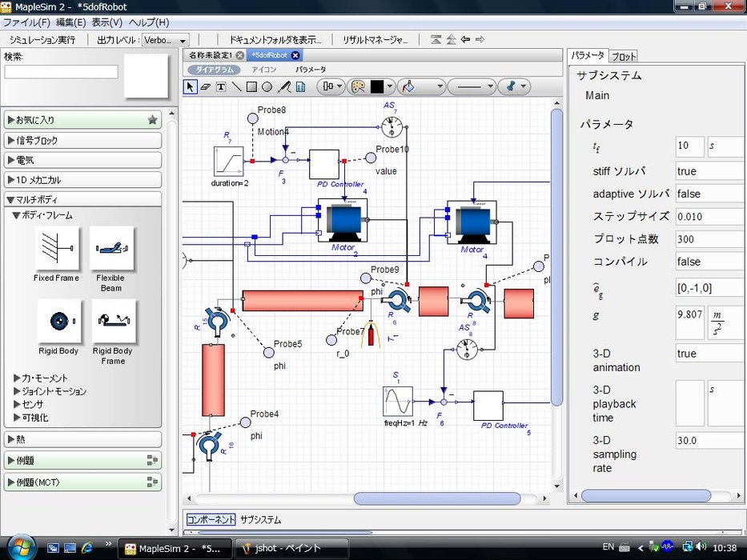Click the black color swatch
The width and height of the screenshot is (747, 560).
377,86
